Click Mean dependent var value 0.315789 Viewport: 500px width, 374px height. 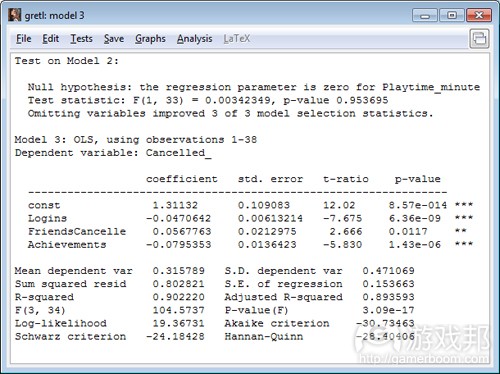(x=178, y=271)
